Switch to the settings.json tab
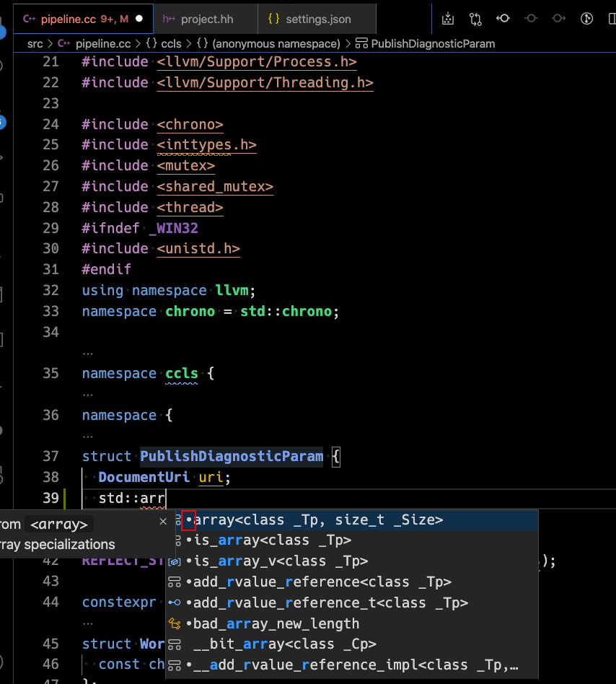The image size is (616, 684). point(314,19)
